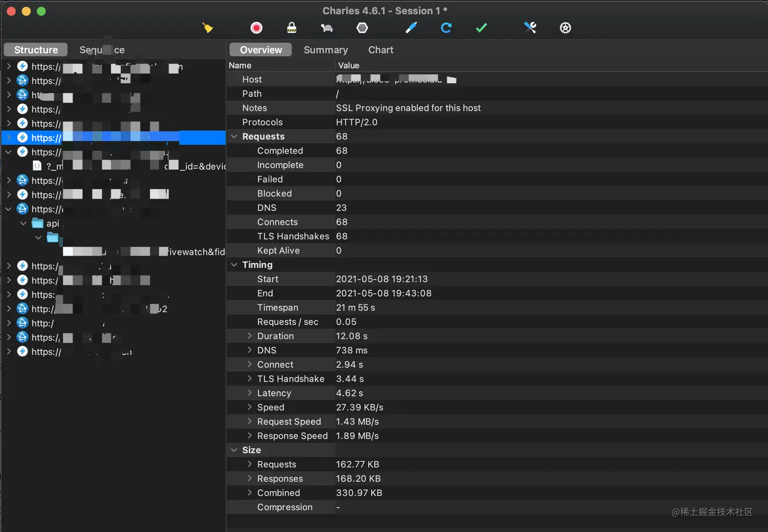Click the Name column header
768x532 pixels.
[240, 66]
